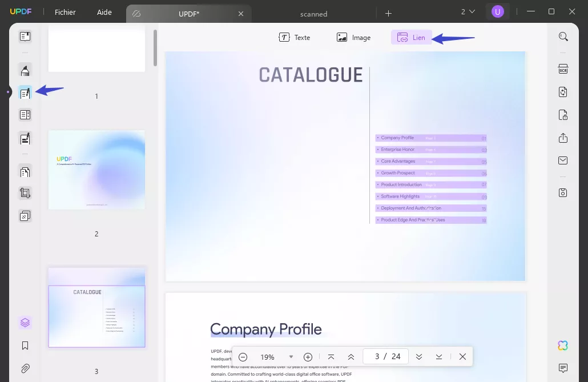Click the zoom in plus button

coord(308,357)
